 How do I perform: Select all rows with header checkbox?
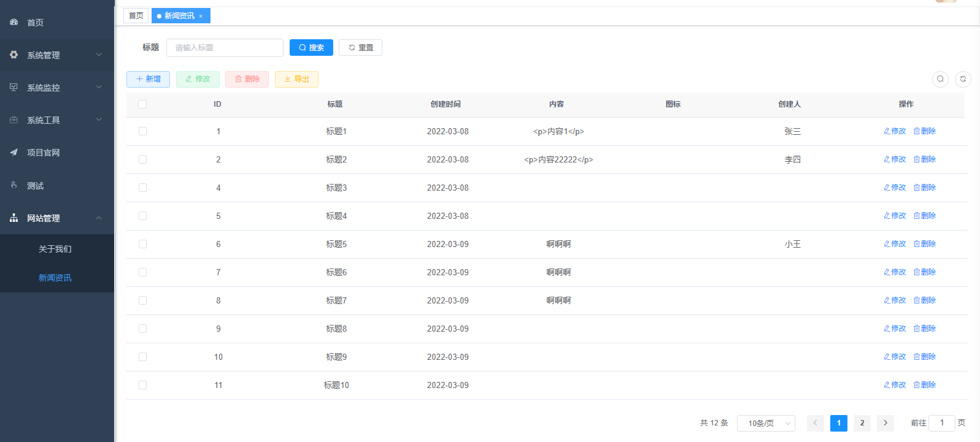pos(142,104)
